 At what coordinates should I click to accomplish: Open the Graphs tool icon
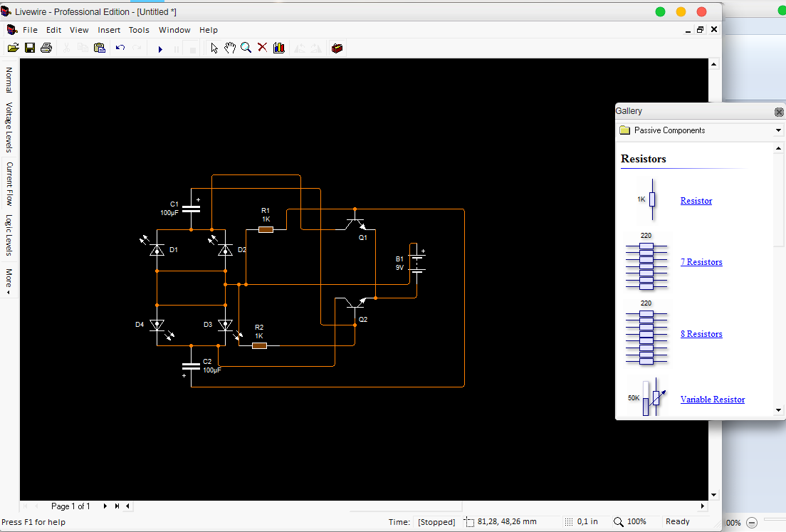tap(278, 48)
